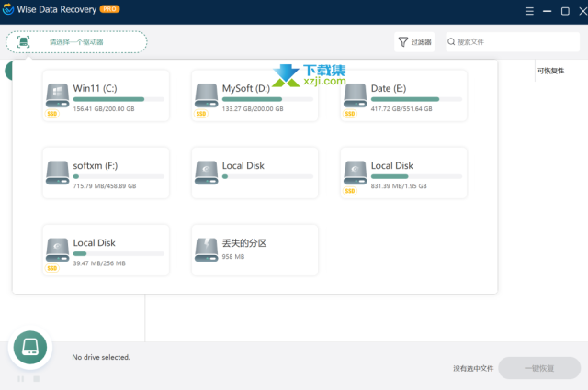Click 39.47 MB/256 MB text
This screenshot has width=588, height=390.
[99, 263]
